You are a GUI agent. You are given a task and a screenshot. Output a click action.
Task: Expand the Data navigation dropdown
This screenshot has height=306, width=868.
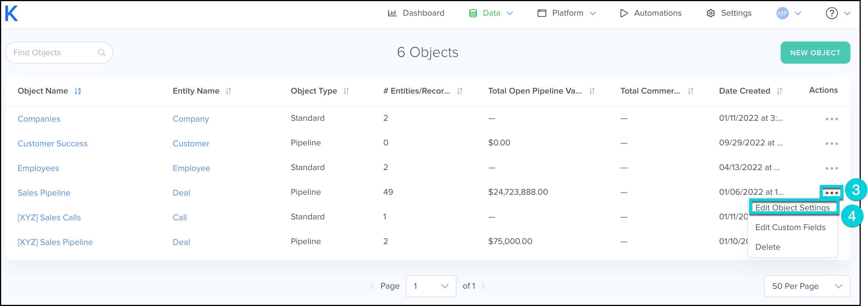click(510, 13)
